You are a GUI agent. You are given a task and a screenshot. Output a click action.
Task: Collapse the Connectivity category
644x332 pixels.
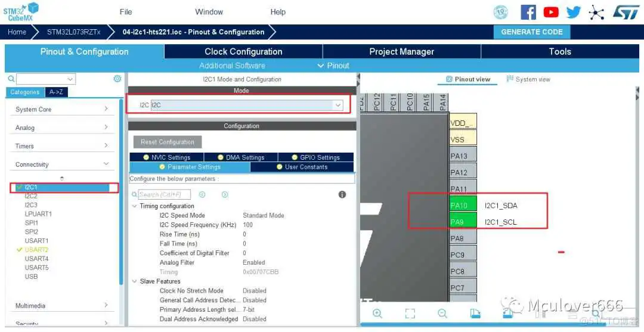click(x=63, y=165)
